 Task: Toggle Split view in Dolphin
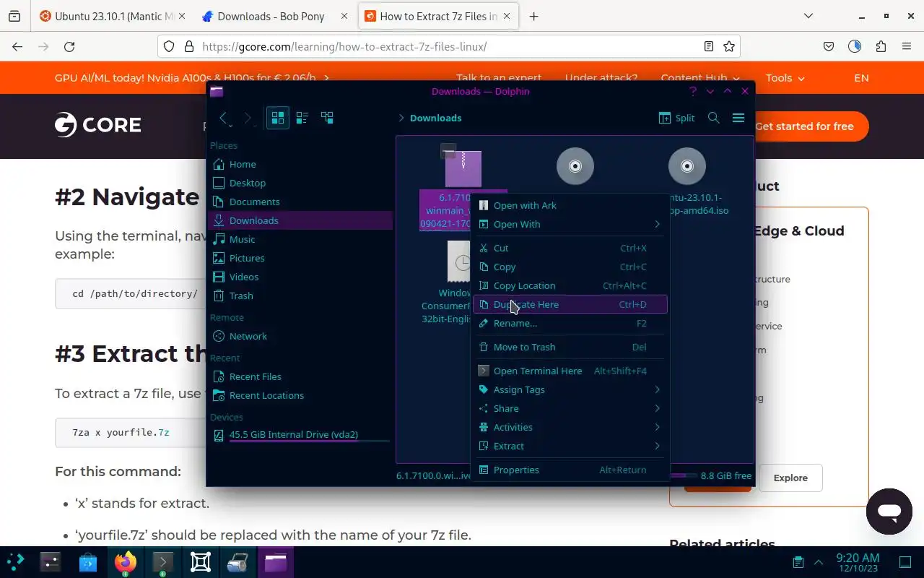(x=677, y=118)
